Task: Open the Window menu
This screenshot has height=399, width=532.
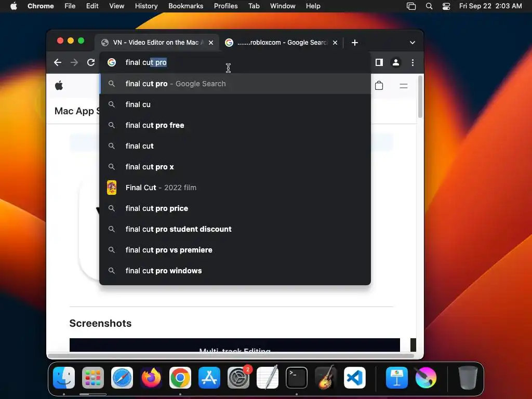Action: pos(283,6)
